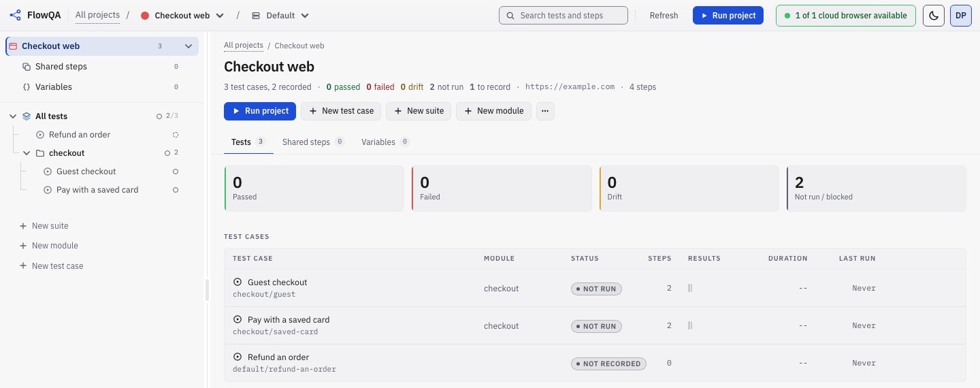This screenshot has height=388, width=980.
Task: Collapse the Checkout web sidebar chevron
Action: click(x=189, y=46)
